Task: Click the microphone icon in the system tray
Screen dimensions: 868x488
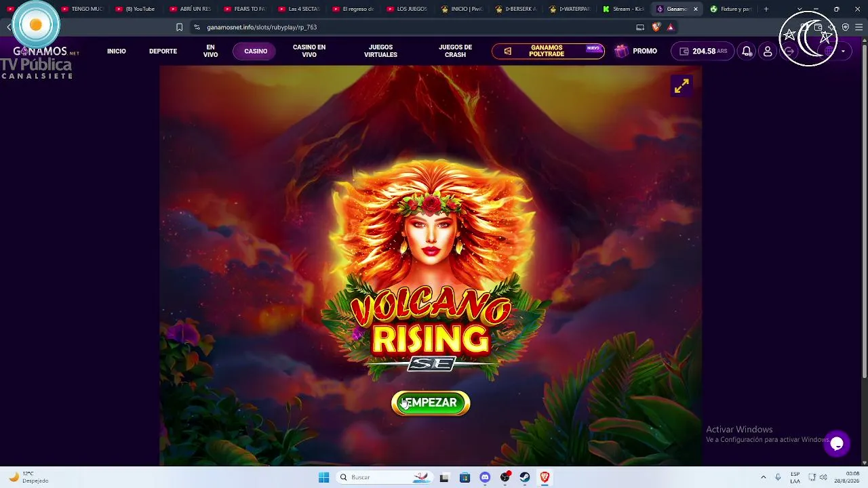Action: click(x=778, y=477)
